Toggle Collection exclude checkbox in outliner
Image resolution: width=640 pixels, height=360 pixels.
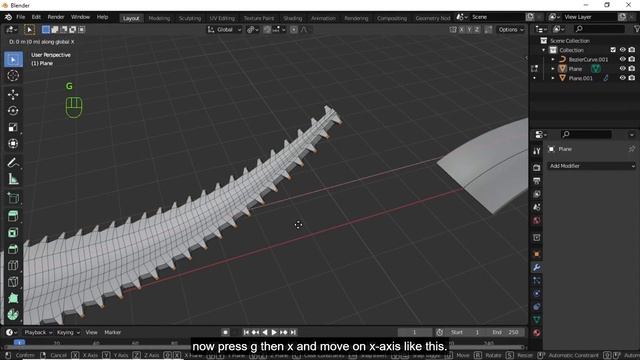click(x=613, y=50)
